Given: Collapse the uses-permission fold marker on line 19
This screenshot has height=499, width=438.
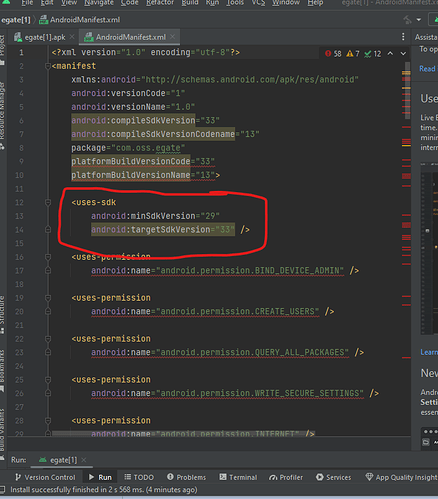Looking at the screenshot, I should tap(48, 298).
